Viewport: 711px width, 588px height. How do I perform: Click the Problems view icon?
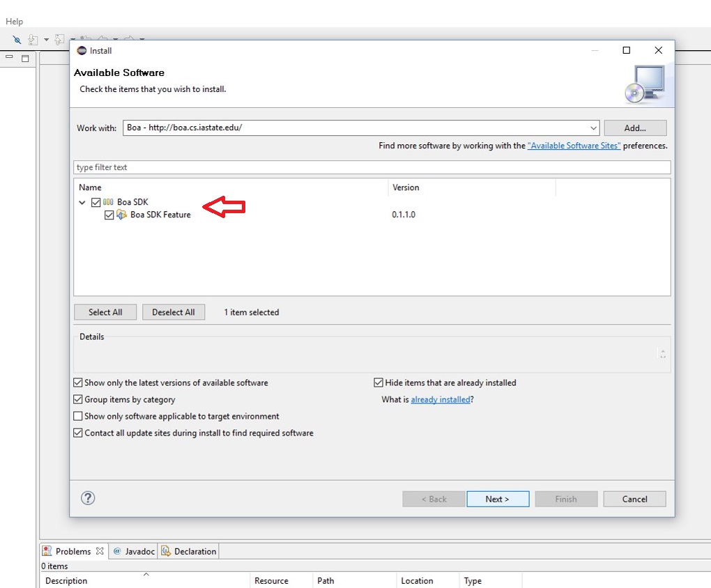tap(47, 550)
